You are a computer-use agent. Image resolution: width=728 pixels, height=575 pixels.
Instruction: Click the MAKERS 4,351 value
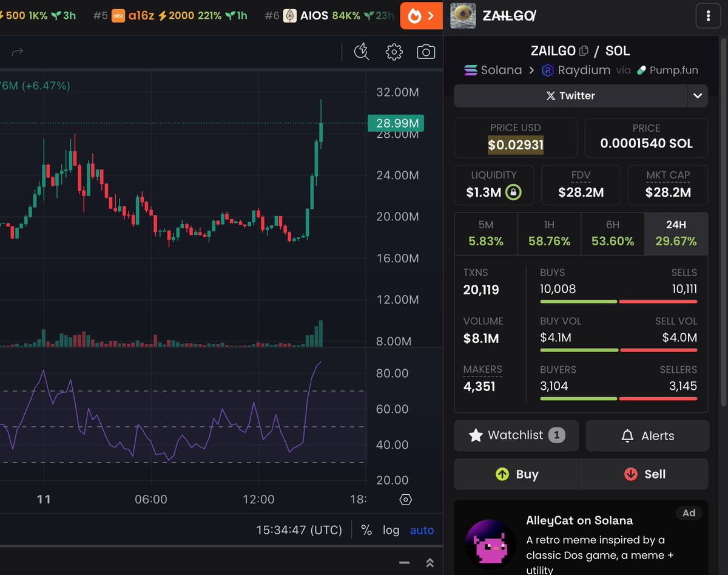(x=479, y=387)
